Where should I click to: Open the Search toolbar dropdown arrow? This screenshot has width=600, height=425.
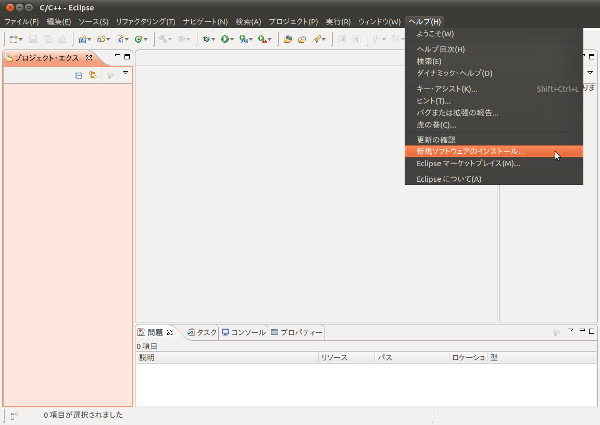point(324,39)
